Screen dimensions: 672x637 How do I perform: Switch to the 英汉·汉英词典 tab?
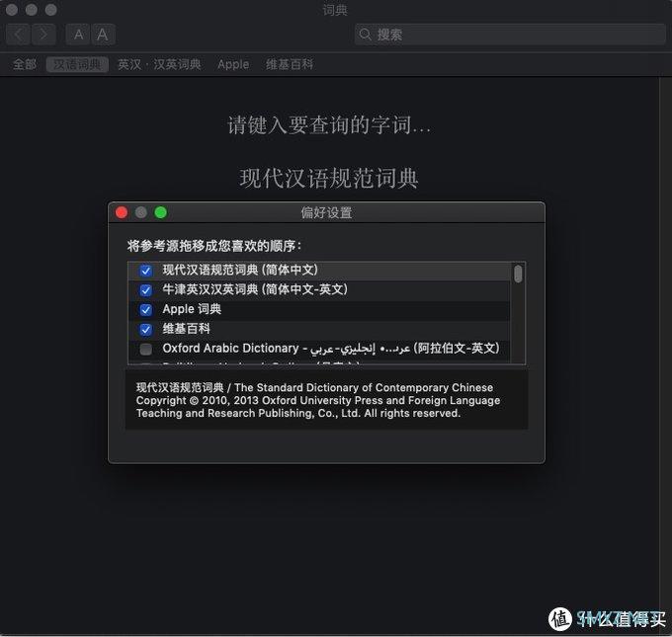pos(159,64)
